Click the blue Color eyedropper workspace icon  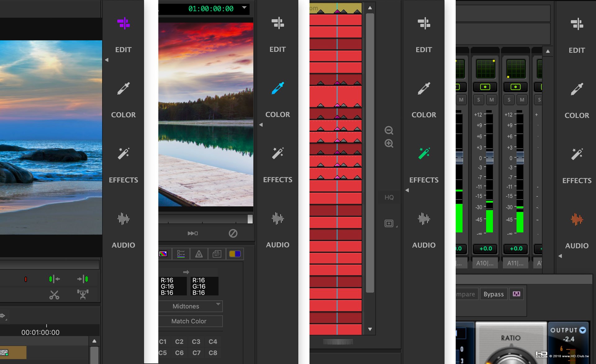point(278,88)
